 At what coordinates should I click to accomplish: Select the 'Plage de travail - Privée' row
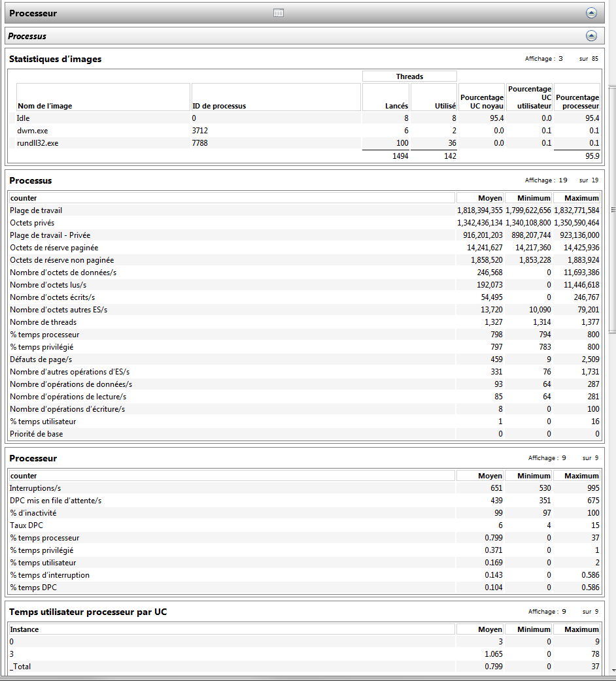305,235
